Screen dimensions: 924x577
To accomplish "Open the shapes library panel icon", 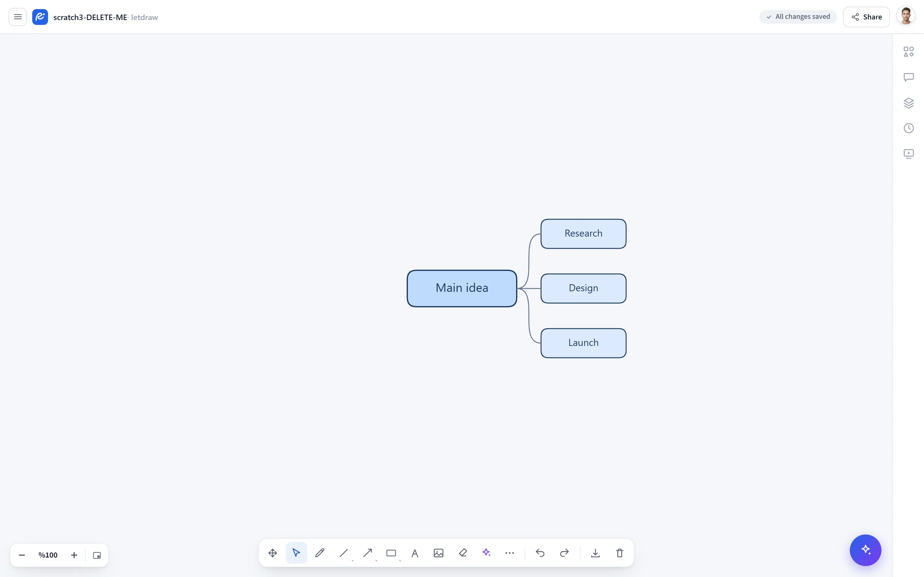I will point(909,52).
